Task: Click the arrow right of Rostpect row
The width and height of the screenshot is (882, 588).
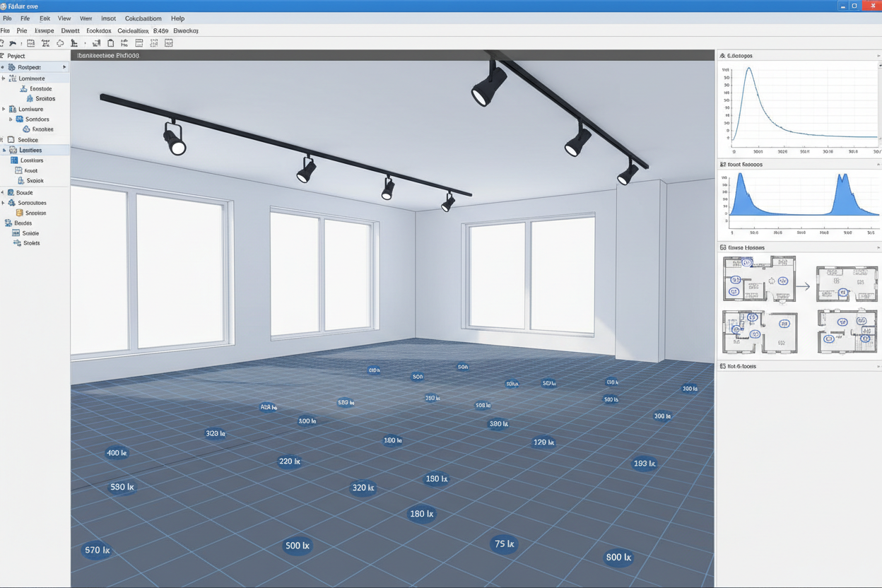Action: (x=64, y=67)
